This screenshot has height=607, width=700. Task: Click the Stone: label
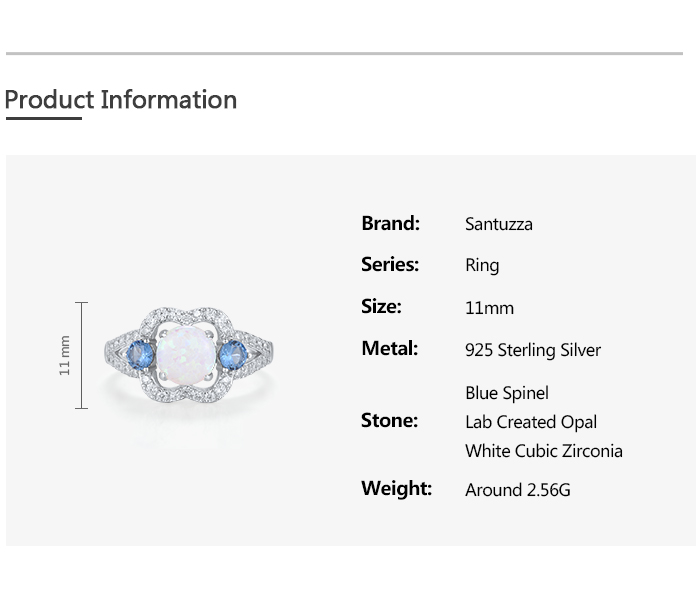[389, 421]
